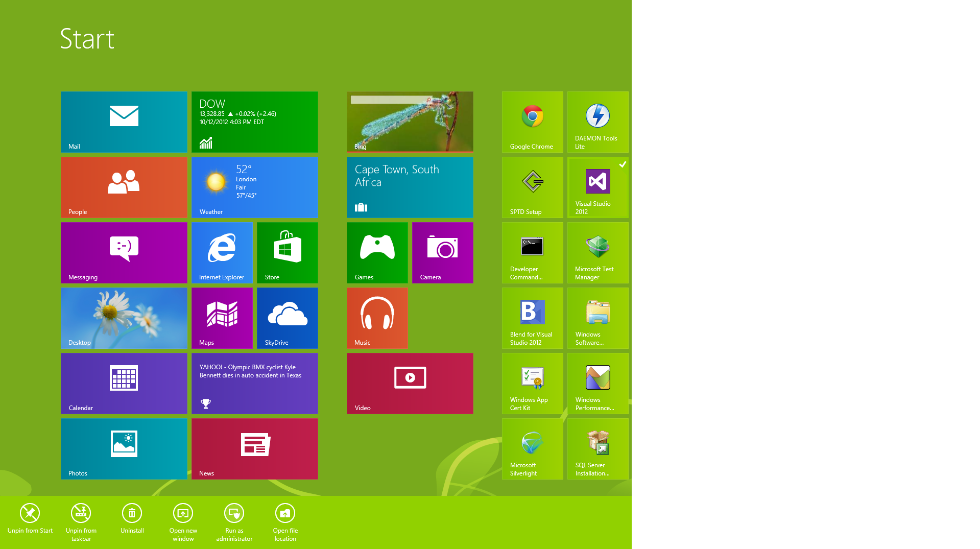Launch DAEMON Tools Lite
The height and width of the screenshot is (549, 980).
pos(598,122)
